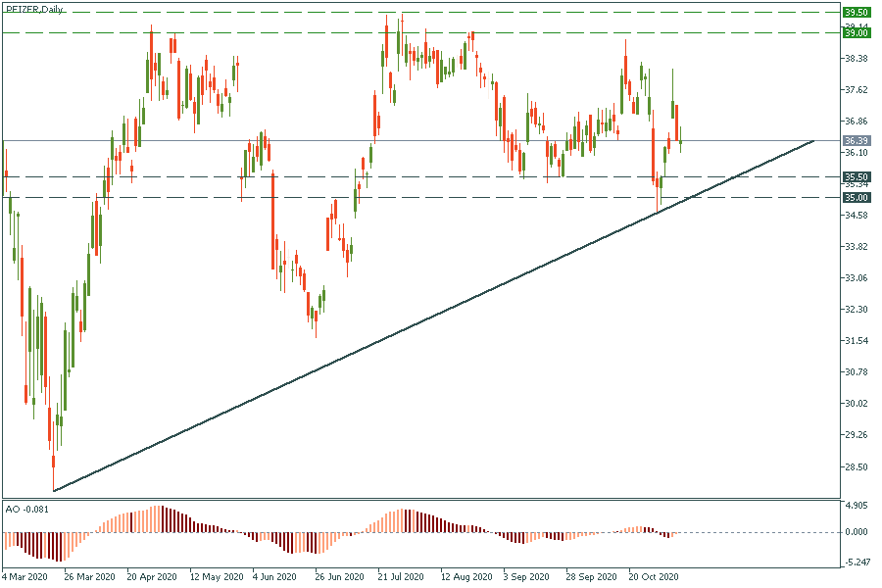Click the 35.00 dark price label

(x=857, y=197)
